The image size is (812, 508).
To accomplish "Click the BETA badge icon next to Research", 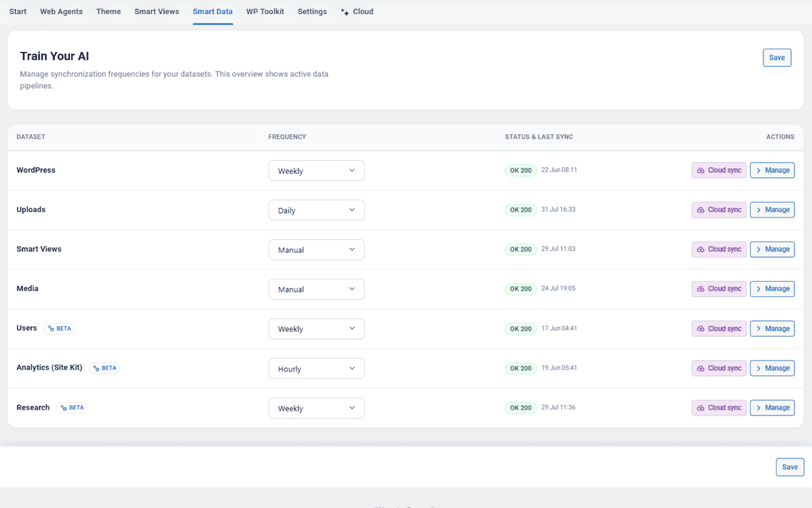I will 64,408.
